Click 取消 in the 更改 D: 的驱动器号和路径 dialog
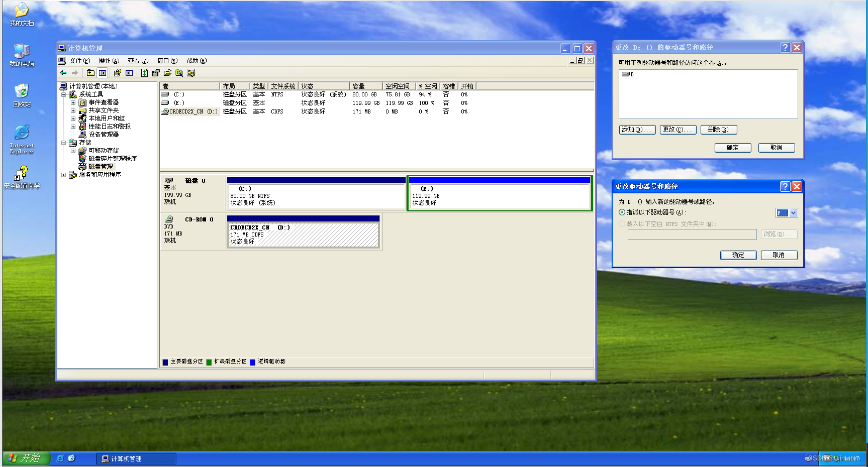This screenshot has height=467, width=868. pos(777,148)
